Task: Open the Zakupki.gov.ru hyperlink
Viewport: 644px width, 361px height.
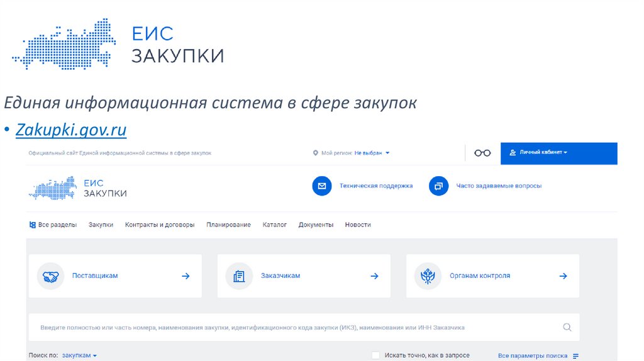Action: coord(71,130)
